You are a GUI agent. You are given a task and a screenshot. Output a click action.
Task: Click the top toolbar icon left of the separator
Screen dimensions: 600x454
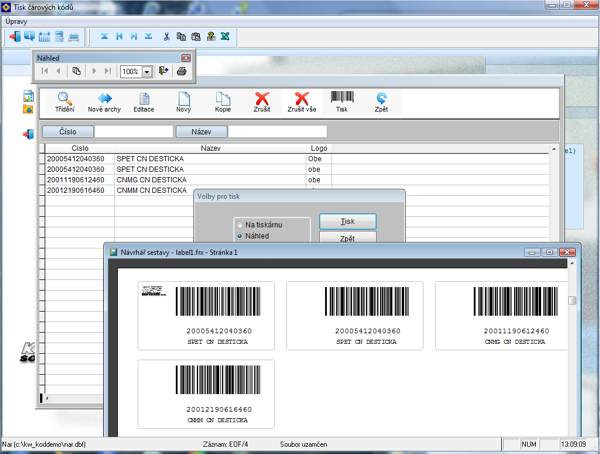(73, 37)
